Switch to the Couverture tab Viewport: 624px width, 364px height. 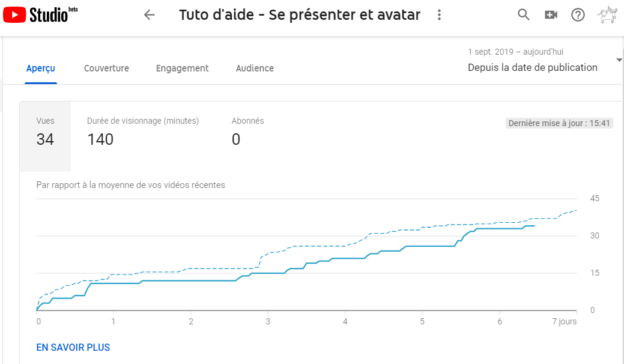pyautogui.click(x=106, y=68)
